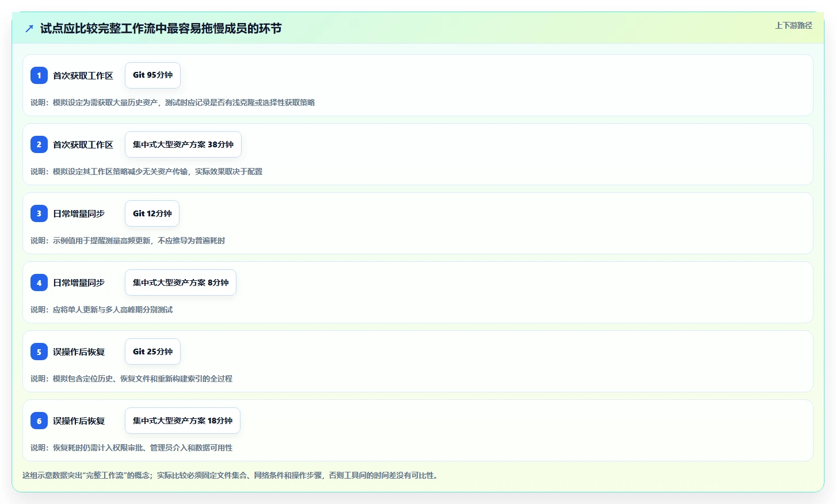Click the note about 浅克隆或选择性获取策略

pos(173,102)
